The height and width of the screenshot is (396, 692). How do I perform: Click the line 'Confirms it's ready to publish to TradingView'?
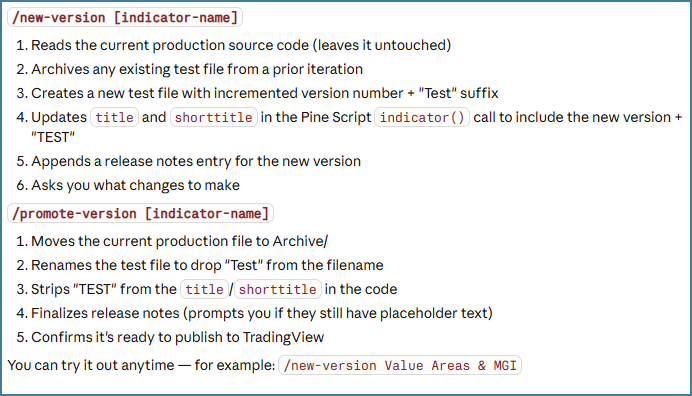click(x=177, y=337)
